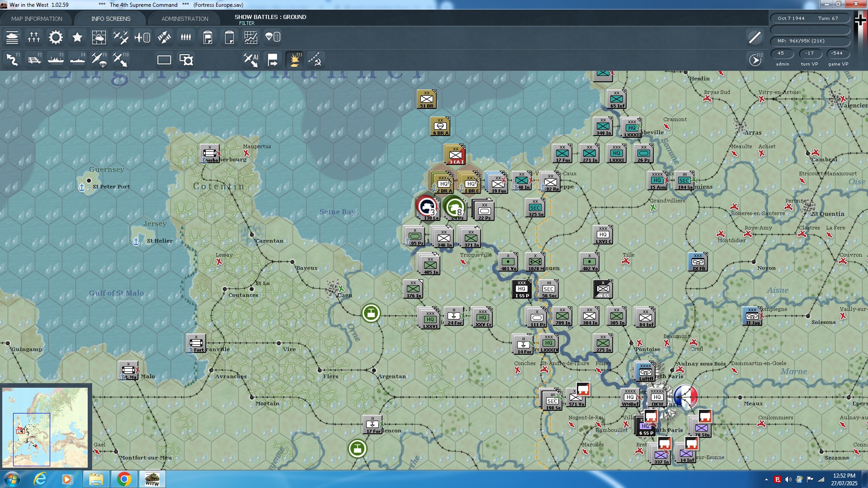Open the weather map icon screen
Viewport: 868px width, 488px height.
click(99, 37)
